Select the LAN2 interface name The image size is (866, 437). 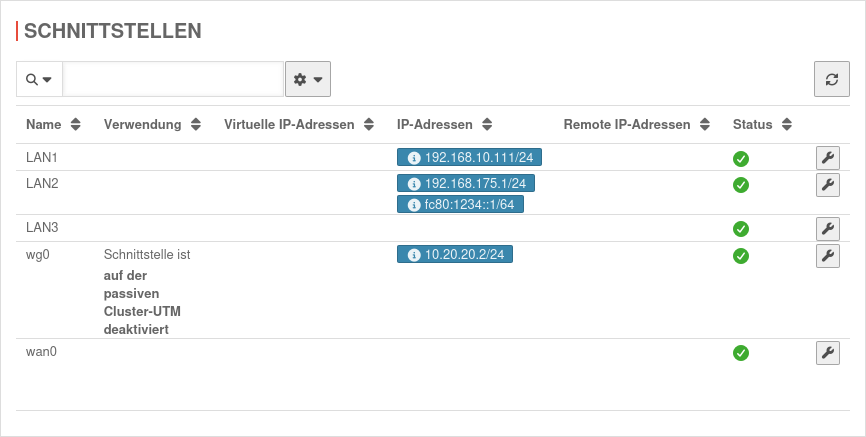coord(42,183)
